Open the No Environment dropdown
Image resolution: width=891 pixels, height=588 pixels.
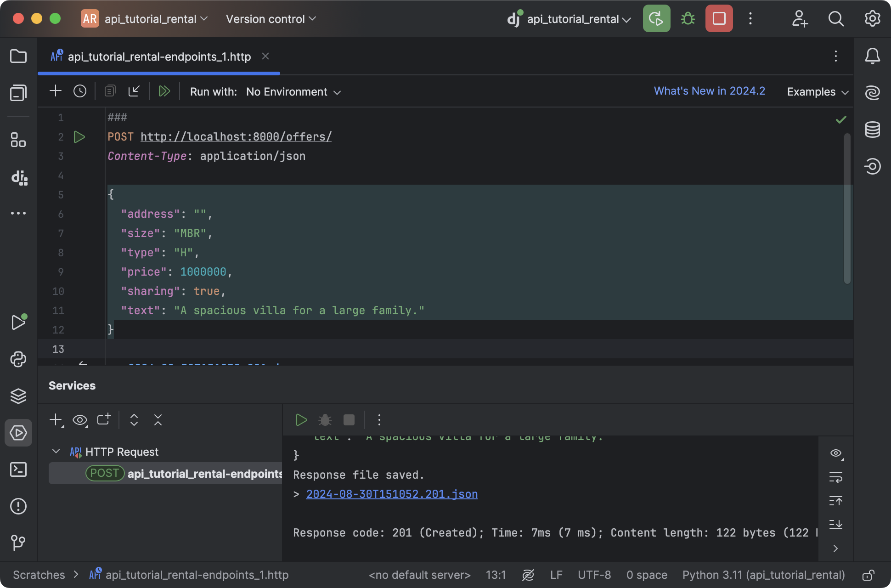[x=287, y=91]
